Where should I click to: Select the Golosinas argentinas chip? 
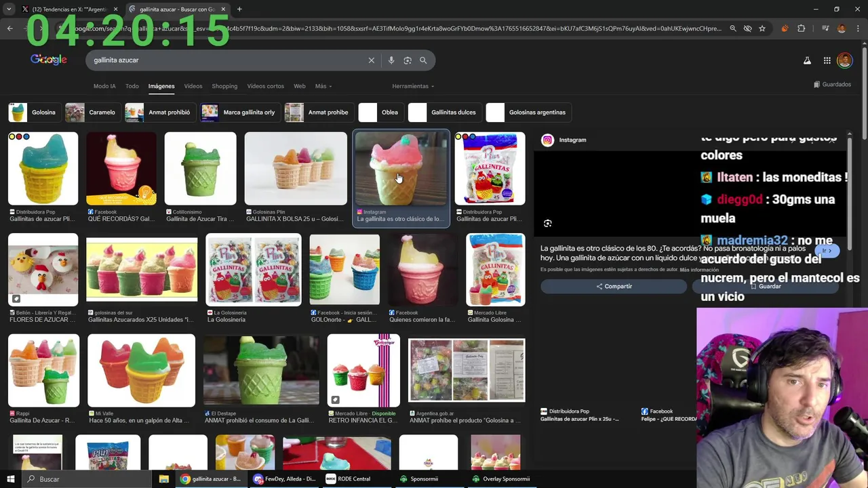coord(529,113)
